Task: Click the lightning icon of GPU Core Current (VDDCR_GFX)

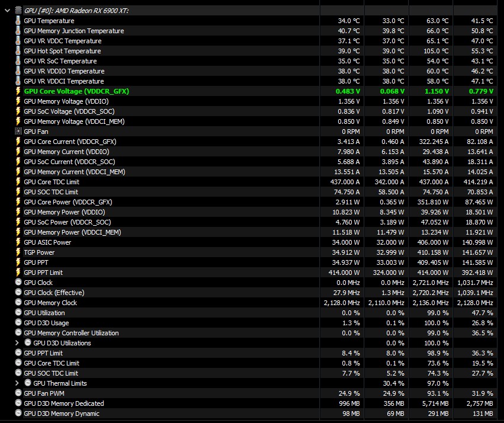Action: tap(18, 142)
